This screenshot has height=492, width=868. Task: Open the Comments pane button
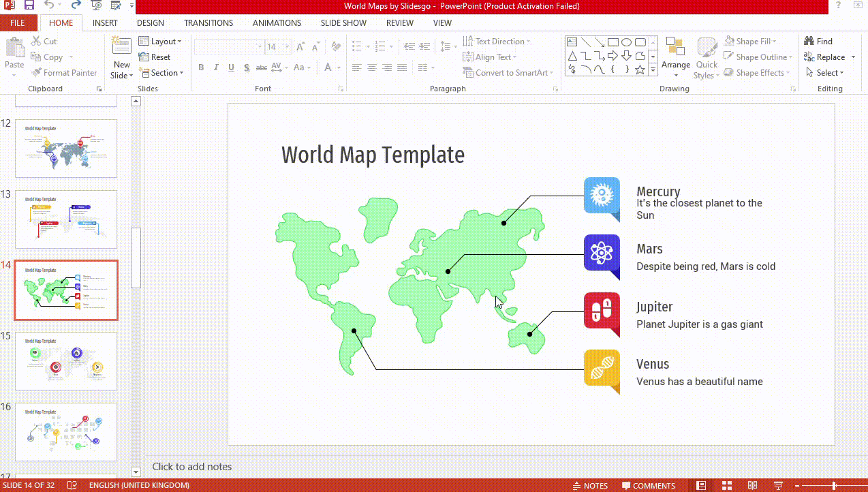(647, 485)
